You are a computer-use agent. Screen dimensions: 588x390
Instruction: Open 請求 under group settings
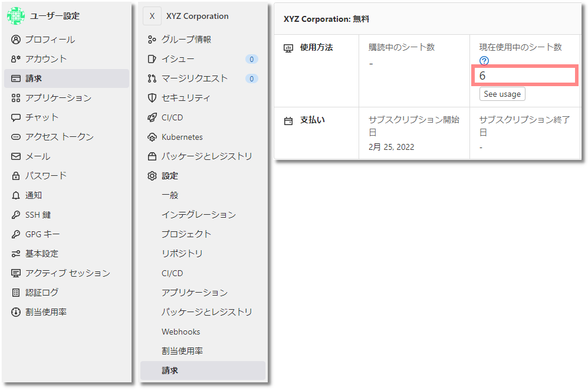(x=203, y=371)
